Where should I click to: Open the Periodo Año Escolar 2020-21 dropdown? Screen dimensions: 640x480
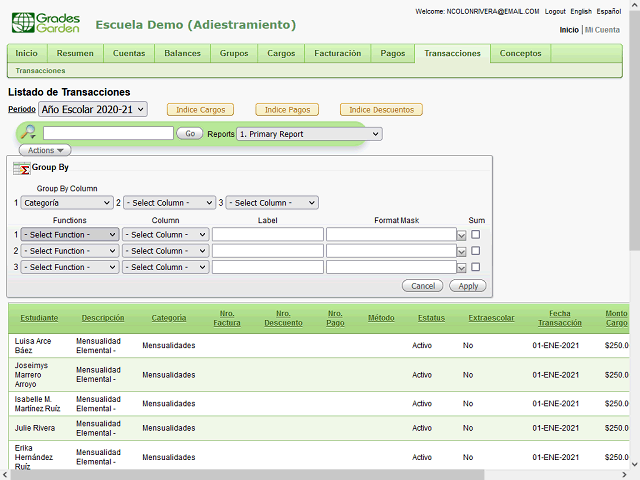coord(93,109)
